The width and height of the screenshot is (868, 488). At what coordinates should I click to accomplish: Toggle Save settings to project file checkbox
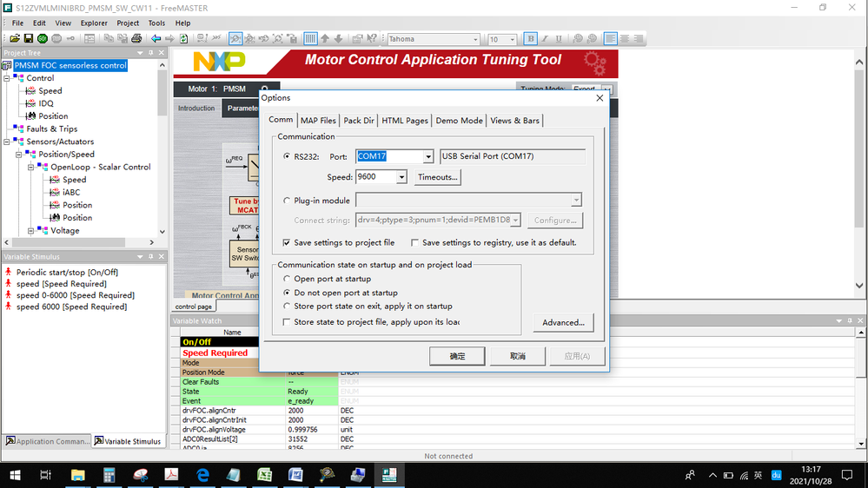[x=286, y=242]
